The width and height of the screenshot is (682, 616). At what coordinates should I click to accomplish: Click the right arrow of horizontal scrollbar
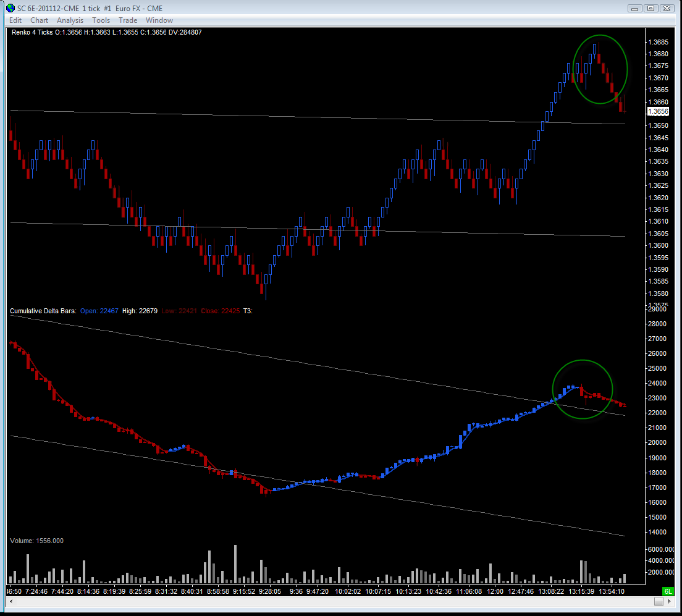pos(670,601)
